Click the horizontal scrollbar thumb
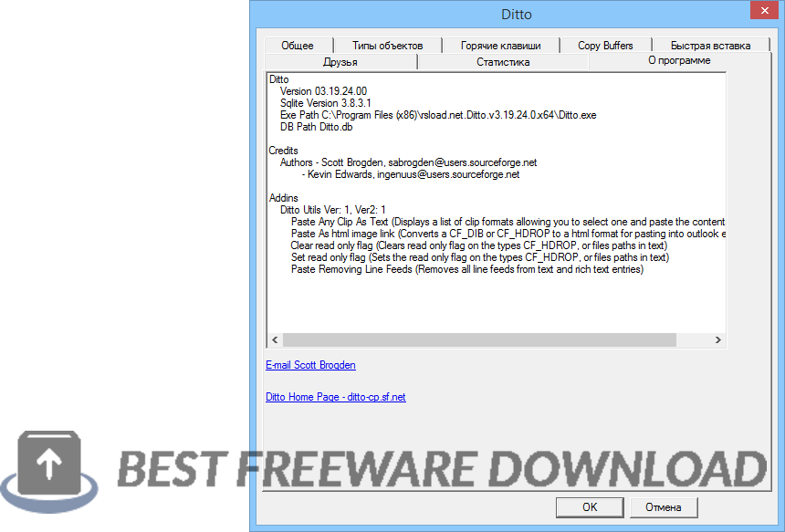Screen dimensions: 785x532 [x=479, y=339]
